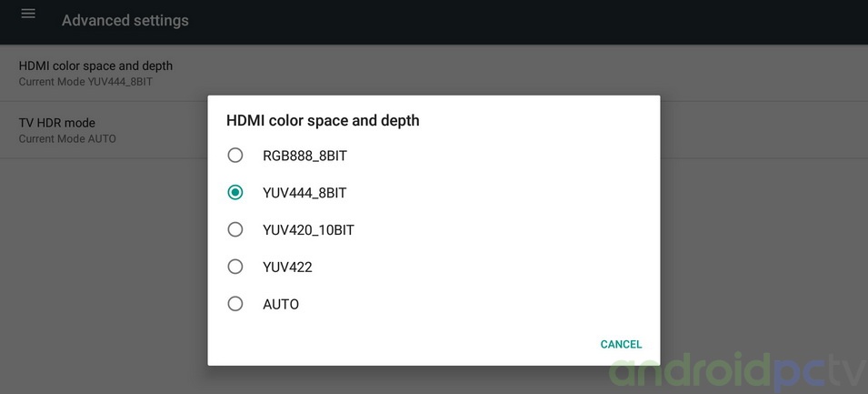Enable the AUTO radio circle
This screenshot has height=394, width=868.
(x=235, y=304)
